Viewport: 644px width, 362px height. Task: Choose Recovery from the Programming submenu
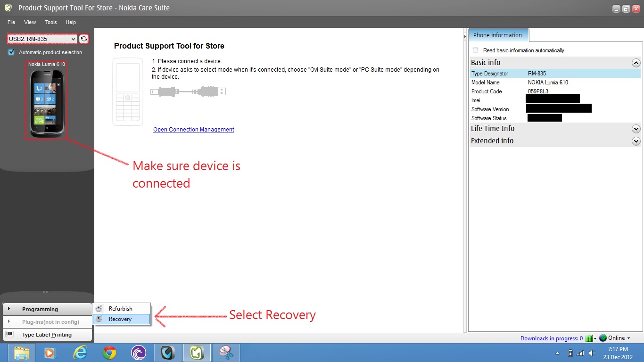pos(121,319)
